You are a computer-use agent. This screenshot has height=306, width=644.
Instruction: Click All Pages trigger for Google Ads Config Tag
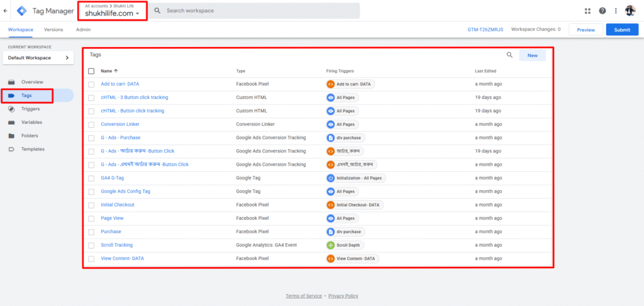(342, 191)
